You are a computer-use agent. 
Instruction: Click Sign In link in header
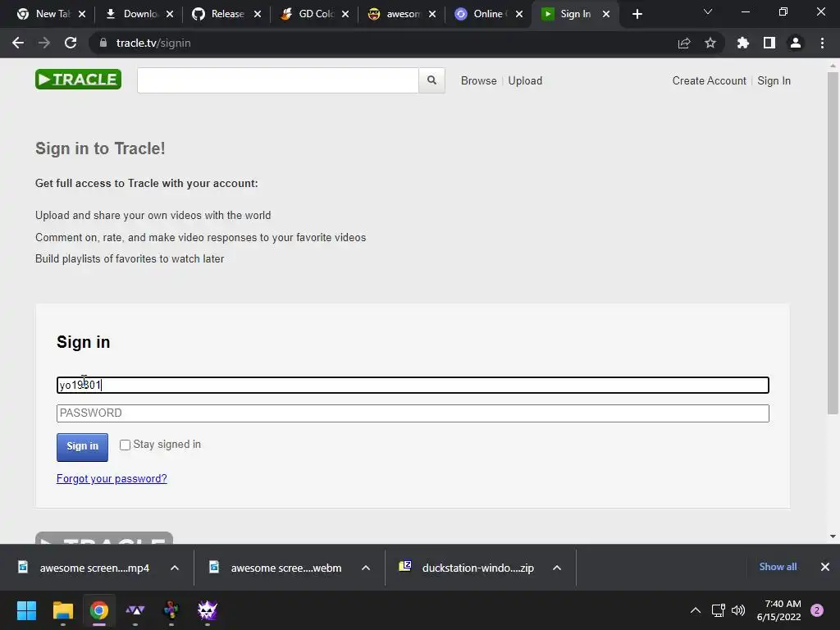tap(774, 80)
